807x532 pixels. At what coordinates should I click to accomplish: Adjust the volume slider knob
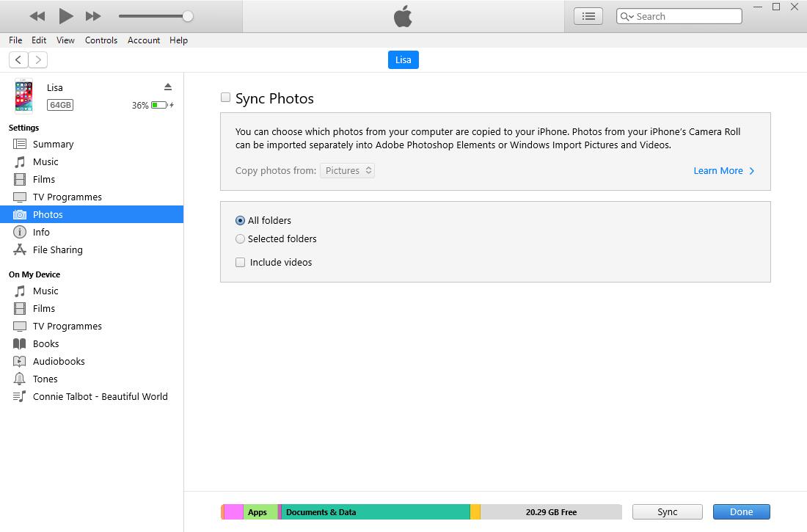point(188,16)
